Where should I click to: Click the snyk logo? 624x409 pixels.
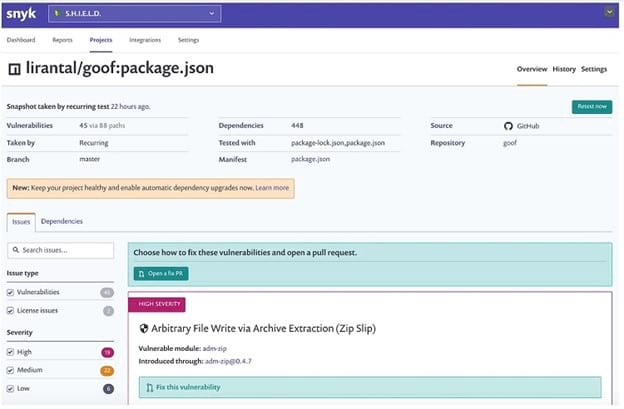coord(21,14)
